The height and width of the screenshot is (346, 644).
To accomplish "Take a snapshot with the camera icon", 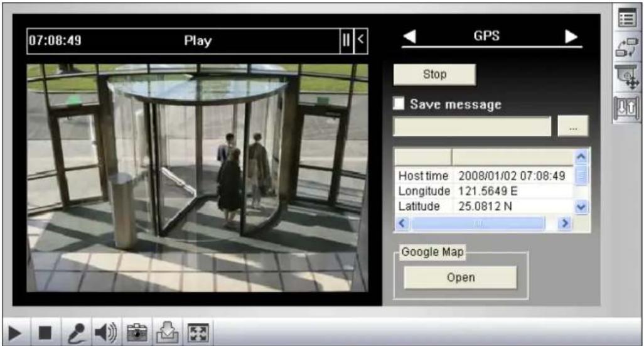I will (x=137, y=332).
